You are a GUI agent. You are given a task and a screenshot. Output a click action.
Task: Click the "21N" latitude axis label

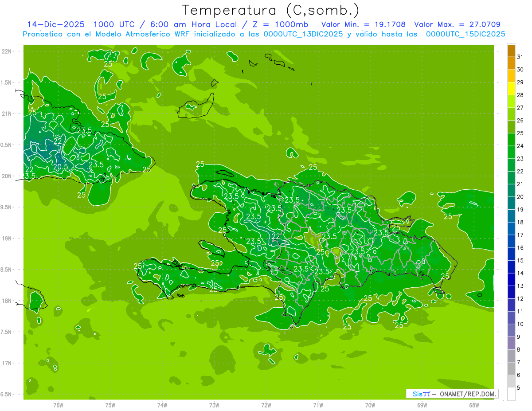pos(7,114)
